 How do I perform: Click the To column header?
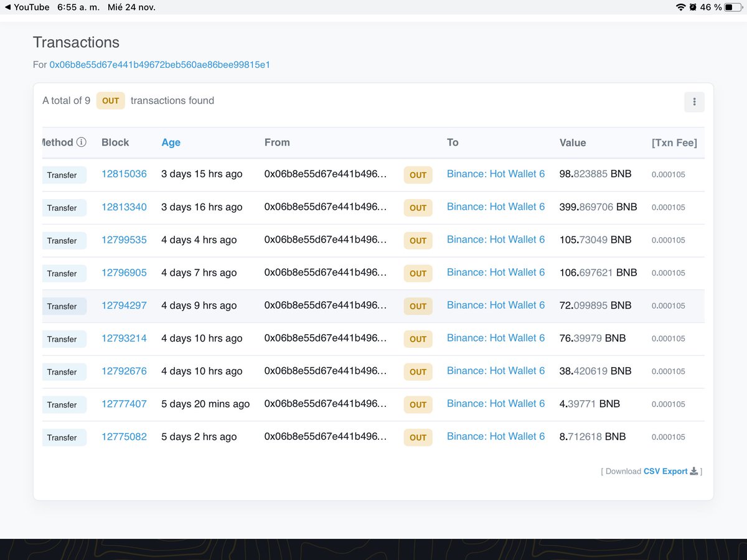click(x=453, y=142)
